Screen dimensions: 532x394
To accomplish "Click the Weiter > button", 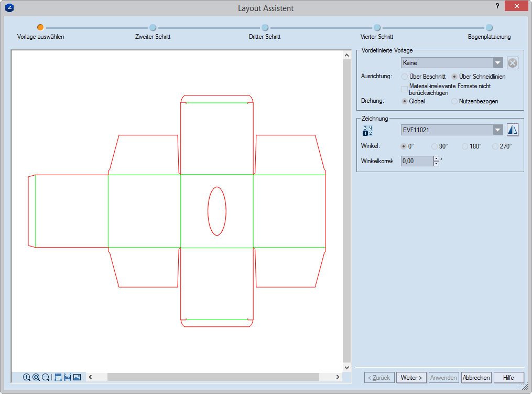I will [411, 378].
